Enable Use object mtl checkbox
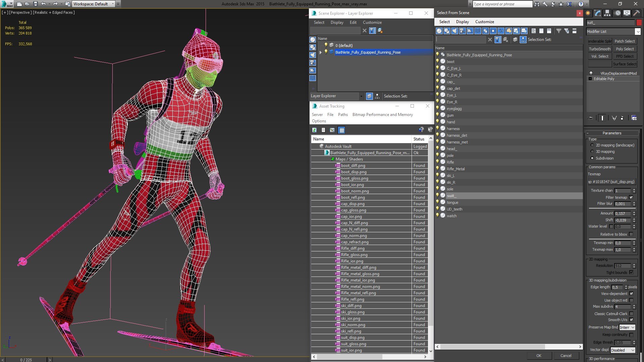644x362 pixels. tap(631, 300)
